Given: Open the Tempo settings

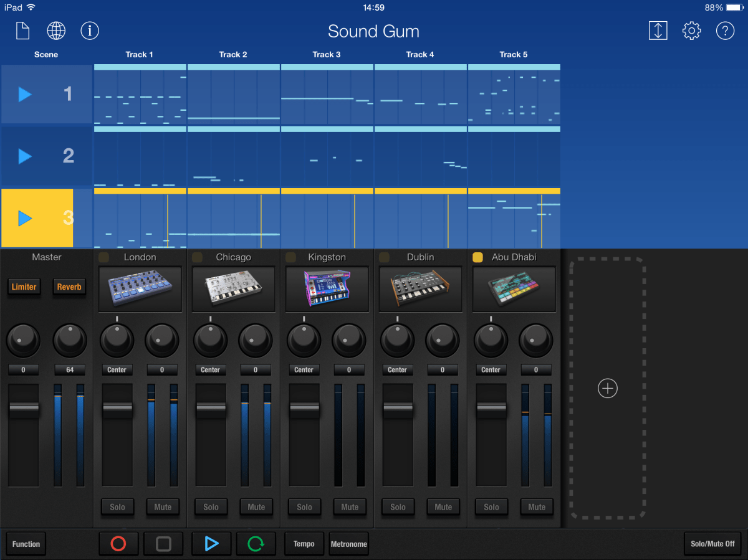Looking at the screenshot, I should [304, 543].
